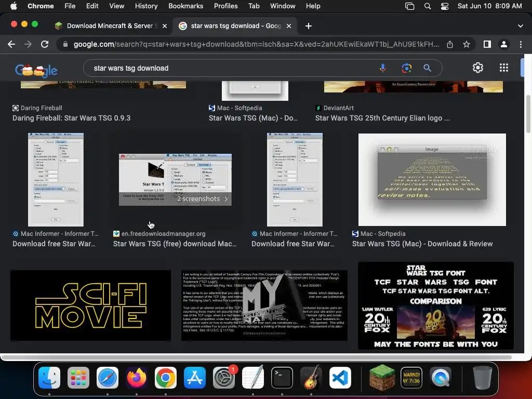Open macOS Control Center

(x=445, y=6)
